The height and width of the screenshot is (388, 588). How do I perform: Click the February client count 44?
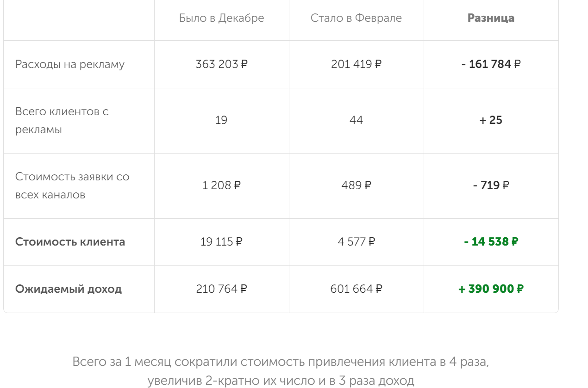(x=356, y=120)
